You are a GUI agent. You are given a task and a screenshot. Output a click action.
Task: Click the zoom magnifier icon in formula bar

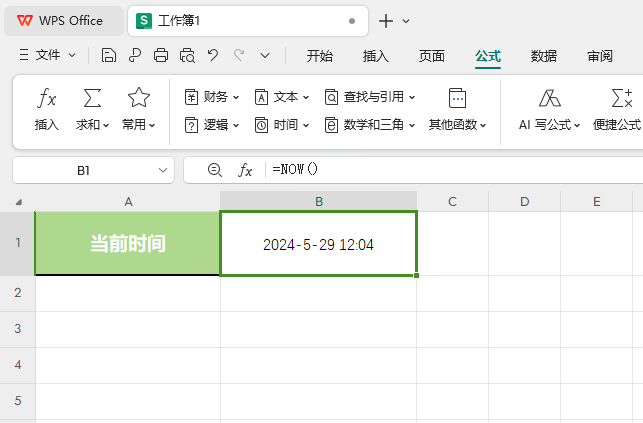214,170
